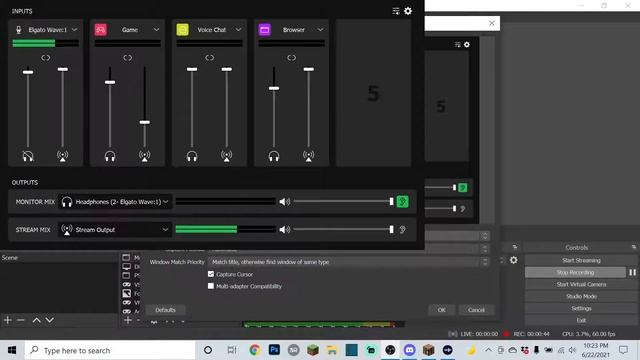640x360 pixels.
Task: Click Monitor Mix output volume slider
Action: 343,202
